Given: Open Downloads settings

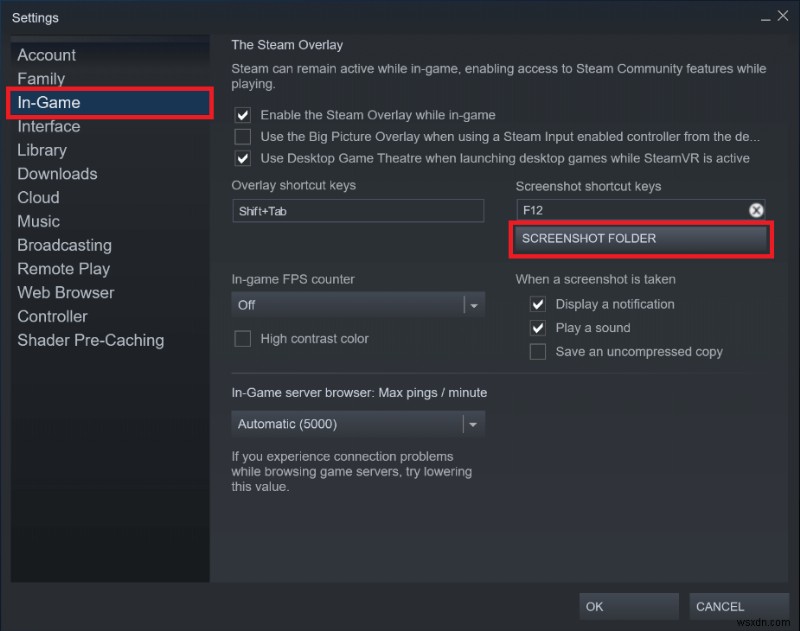Looking at the screenshot, I should click(x=57, y=174).
